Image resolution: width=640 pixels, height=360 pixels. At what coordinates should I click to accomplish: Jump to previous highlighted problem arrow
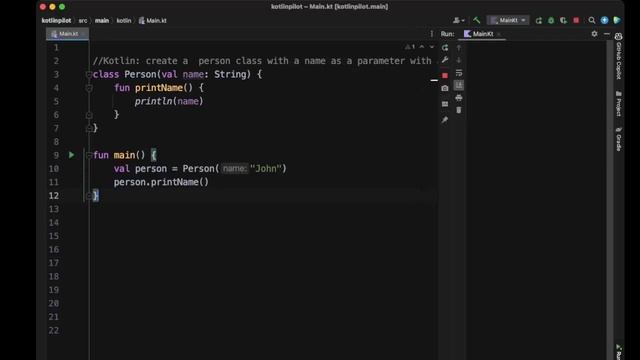tap(422, 47)
